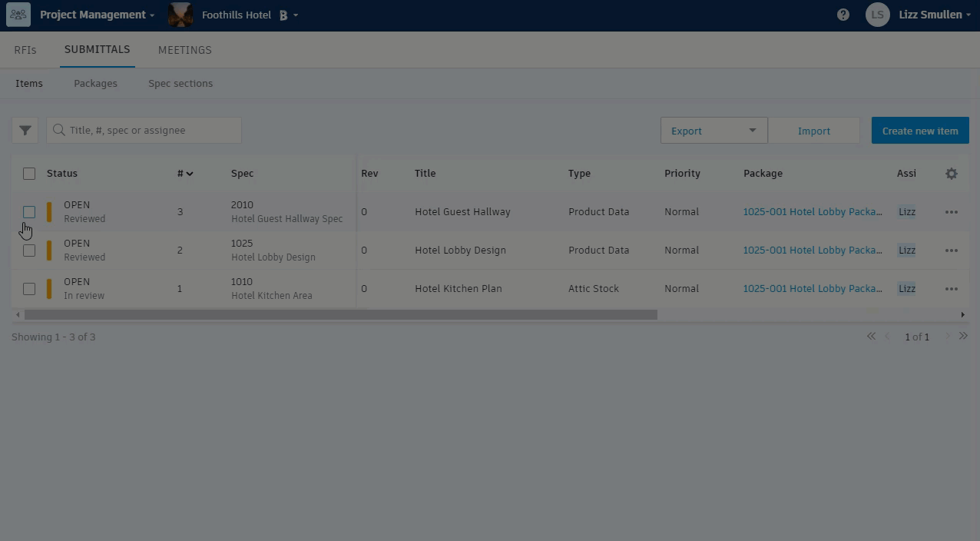
Task: Click the search field for title or assignee
Action: (144, 130)
